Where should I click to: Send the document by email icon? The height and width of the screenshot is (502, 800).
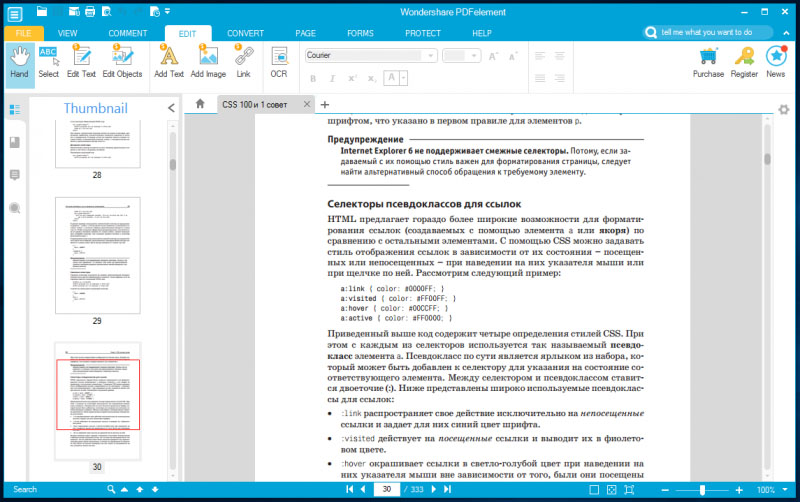point(74,11)
